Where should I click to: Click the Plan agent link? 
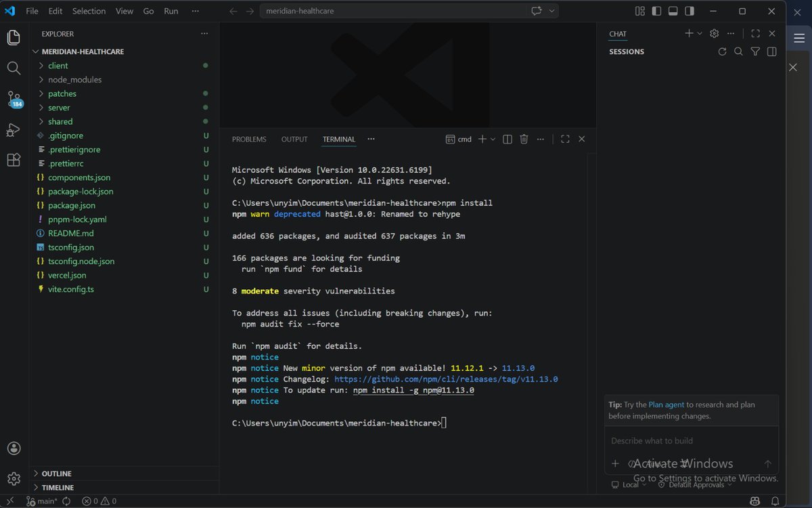(667, 404)
